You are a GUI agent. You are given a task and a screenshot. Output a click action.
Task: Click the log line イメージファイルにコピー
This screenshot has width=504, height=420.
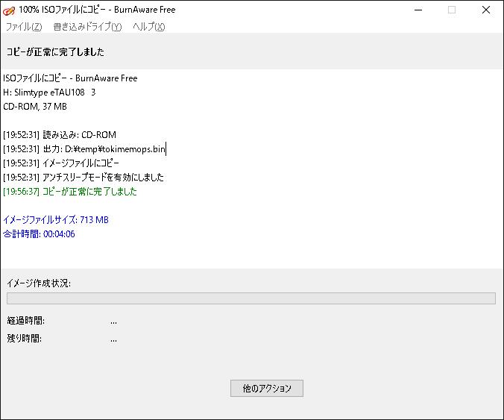pyautogui.click(x=61, y=163)
